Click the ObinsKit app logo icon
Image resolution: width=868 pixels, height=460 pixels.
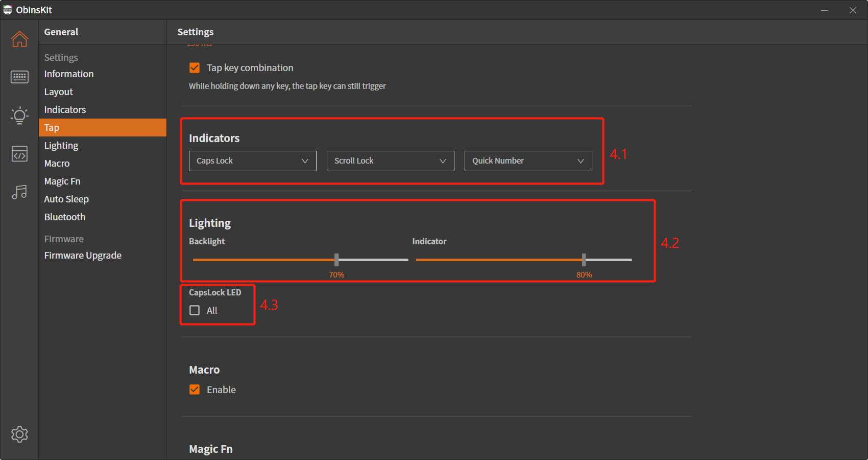[8, 10]
